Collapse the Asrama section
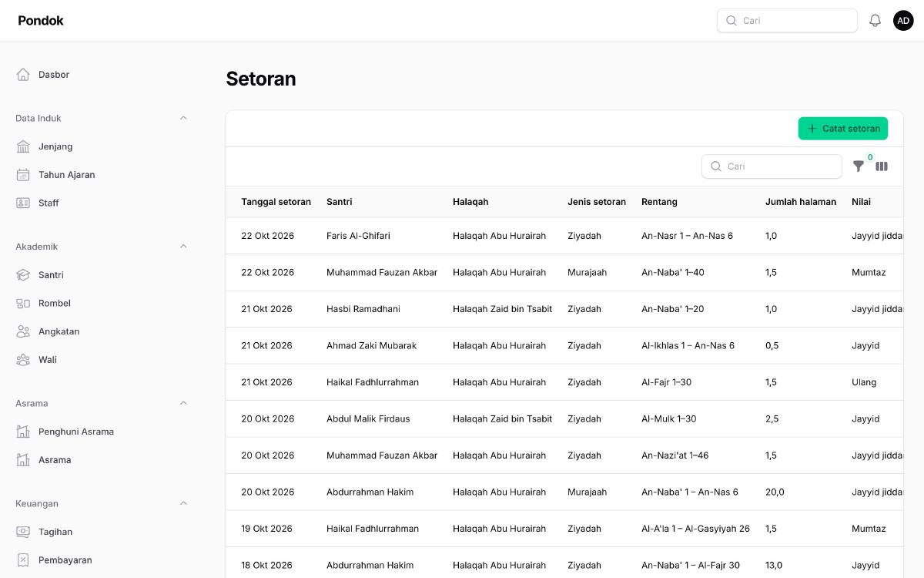 pyautogui.click(x=183, y=403)
